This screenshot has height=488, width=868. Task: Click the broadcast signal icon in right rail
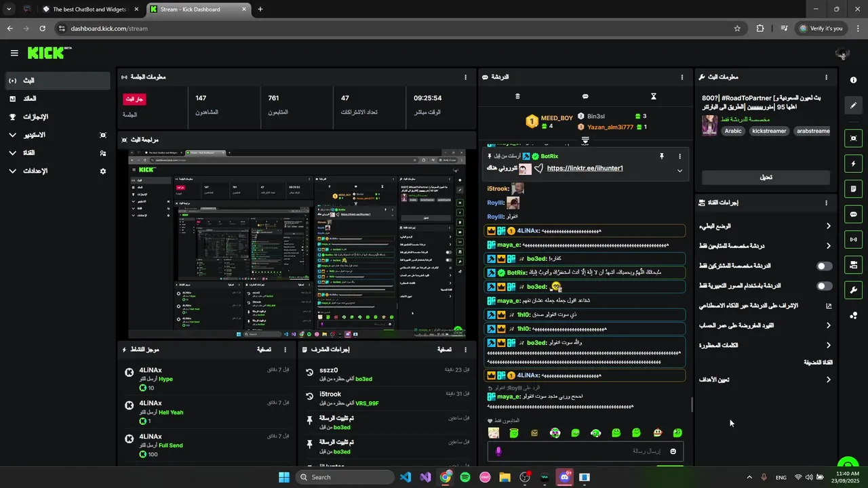point(853,239)
